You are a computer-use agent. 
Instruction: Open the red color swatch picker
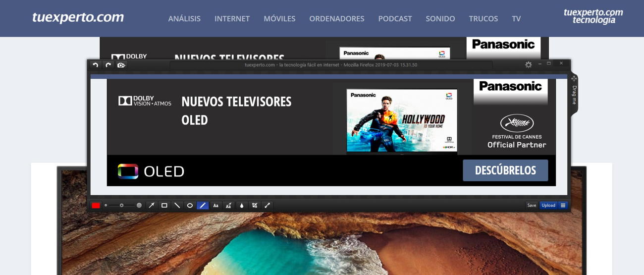coord(96,206)
